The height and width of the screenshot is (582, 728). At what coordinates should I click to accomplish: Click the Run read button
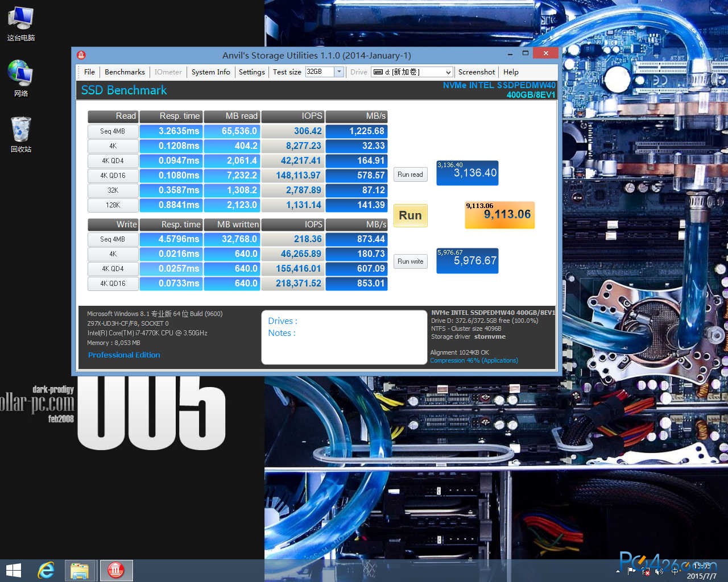click(410, 174)
